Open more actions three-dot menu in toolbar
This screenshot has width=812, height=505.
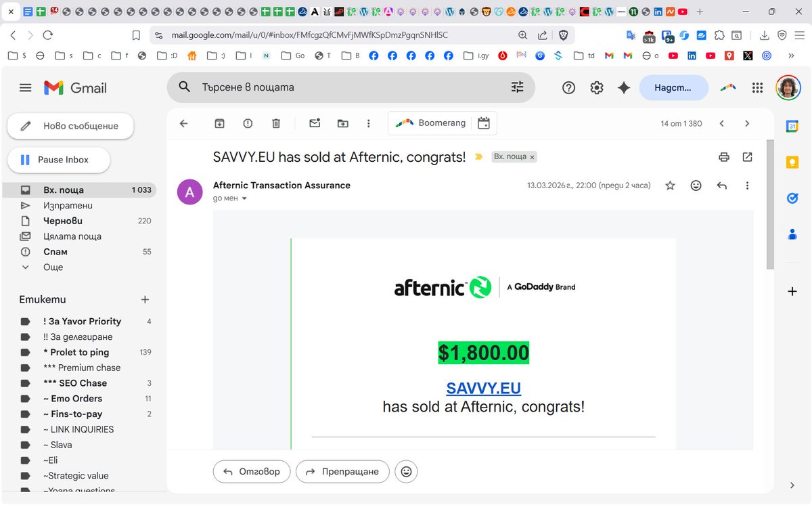(x=368, y=123)
